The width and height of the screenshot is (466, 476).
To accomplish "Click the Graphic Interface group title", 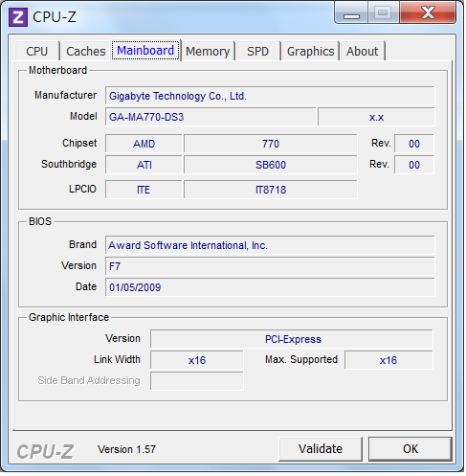I will coord(69,317).
